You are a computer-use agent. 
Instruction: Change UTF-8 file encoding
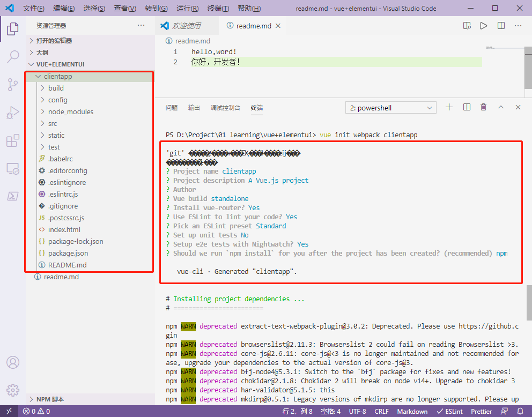[x=357, y=411]
